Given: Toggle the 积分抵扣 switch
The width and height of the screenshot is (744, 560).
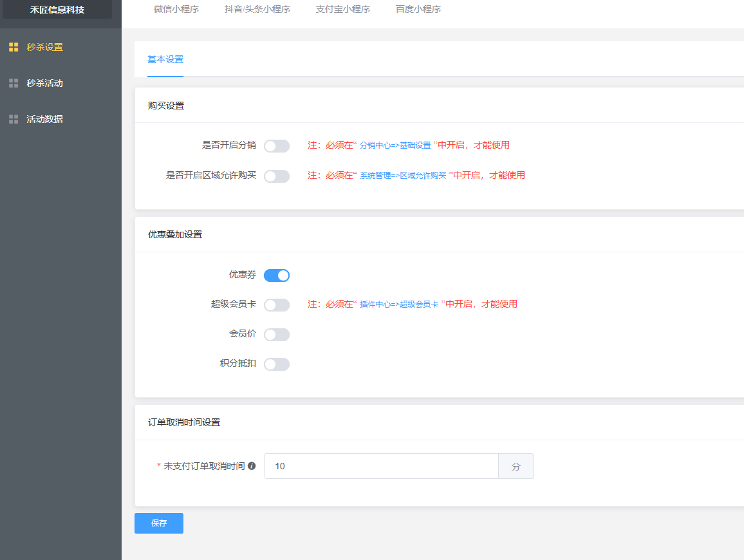Looking at the screenshot, I should [277, 364].
